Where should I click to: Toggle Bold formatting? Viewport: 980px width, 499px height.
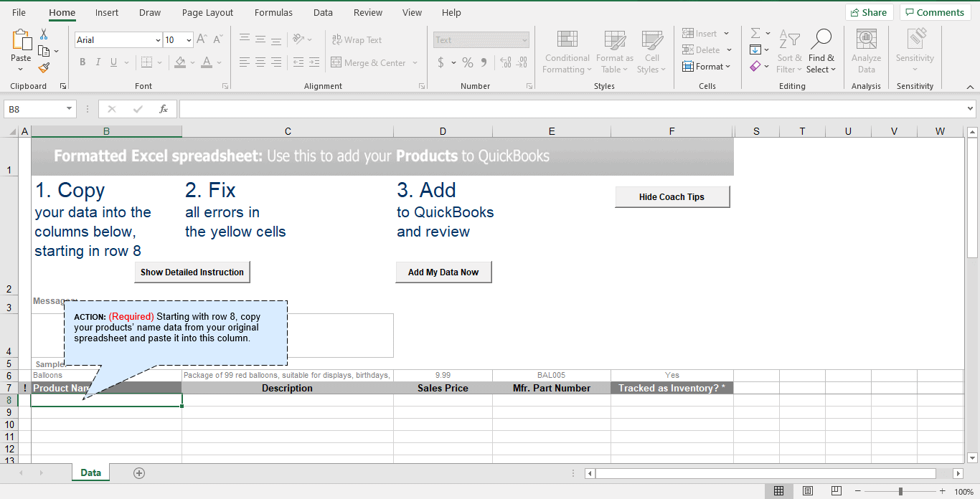83,62
